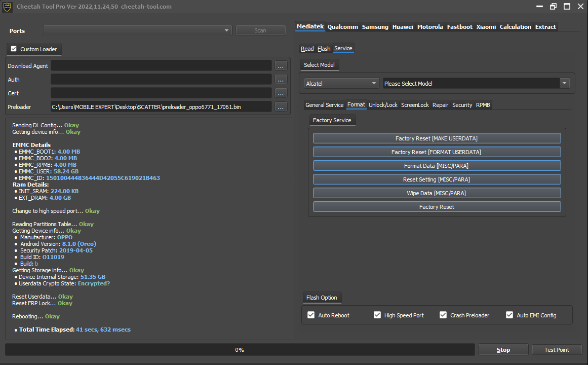The image size is (588, 365).
Task: Click the Flash Option header tab
Action: [322, 298]
